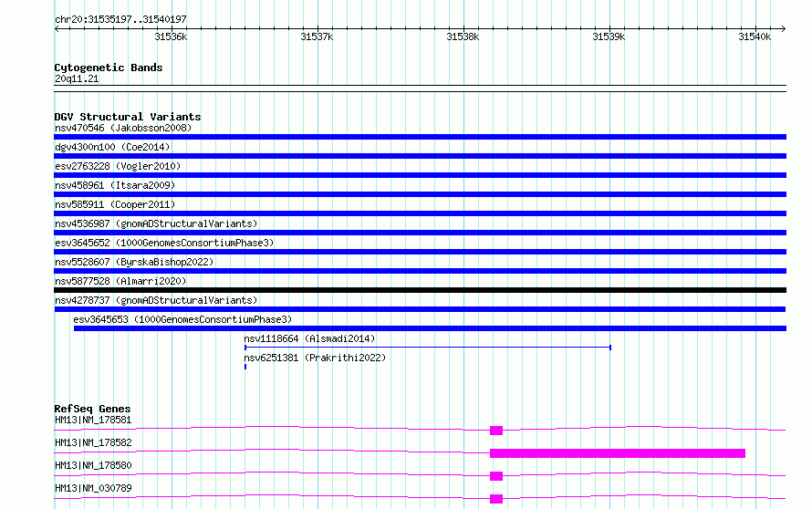Image resolution: width=812 pixels, height=509 pixels.
Task: Click the 31537k ruler label
Action: (317, 36)
